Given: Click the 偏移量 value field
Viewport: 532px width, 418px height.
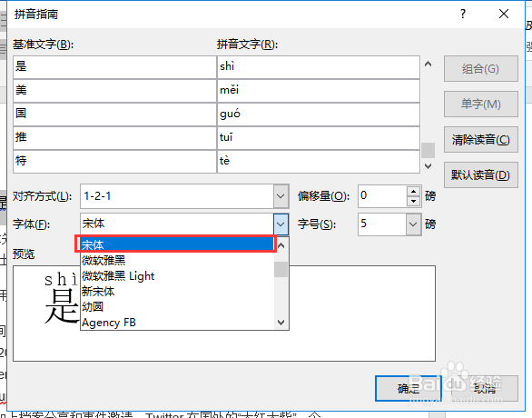Looking at the screenshot, I should 382,196.
